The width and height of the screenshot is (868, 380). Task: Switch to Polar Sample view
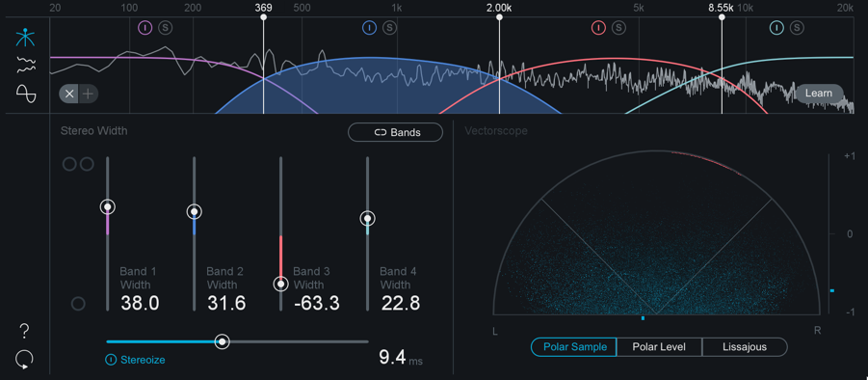coord(573,347)
